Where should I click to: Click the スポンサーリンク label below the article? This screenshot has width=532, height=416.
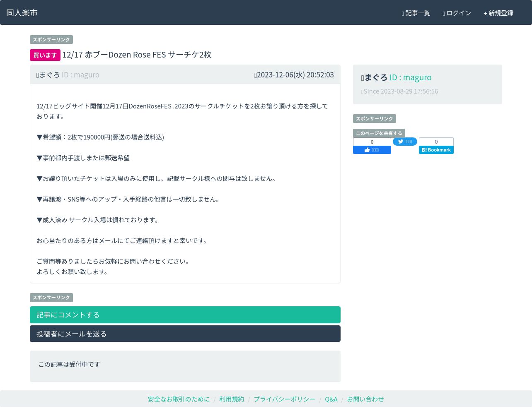click(x=51, y=298)
